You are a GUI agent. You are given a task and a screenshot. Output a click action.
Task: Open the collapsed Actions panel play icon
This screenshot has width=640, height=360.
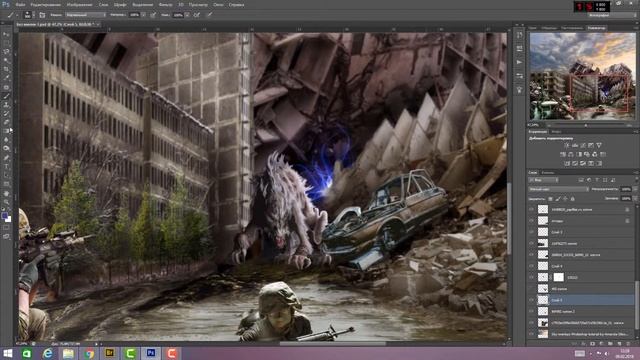519,62
